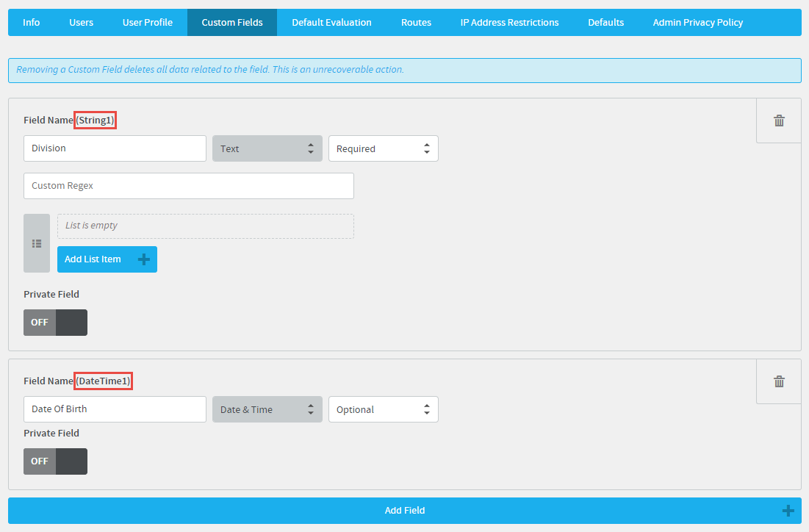Delete the Date Of Birth field via trash icon
The image size is (809, 532).
(779, 381)
